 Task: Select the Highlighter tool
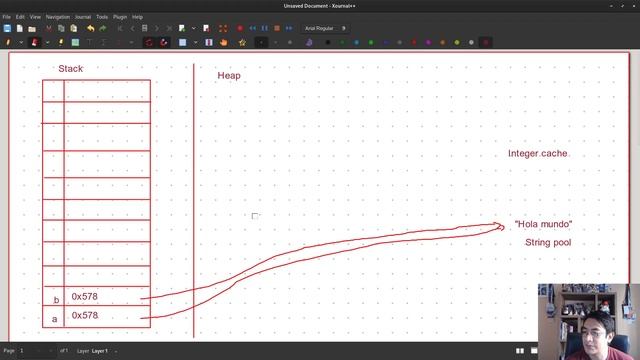tap(61, 42)
